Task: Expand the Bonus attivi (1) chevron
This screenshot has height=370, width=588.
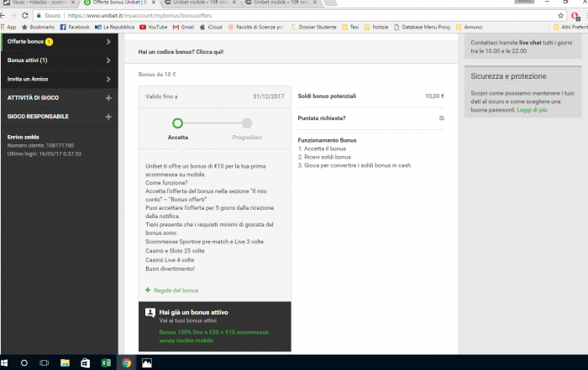Action: pyautogui.click(x=108, y=60)
